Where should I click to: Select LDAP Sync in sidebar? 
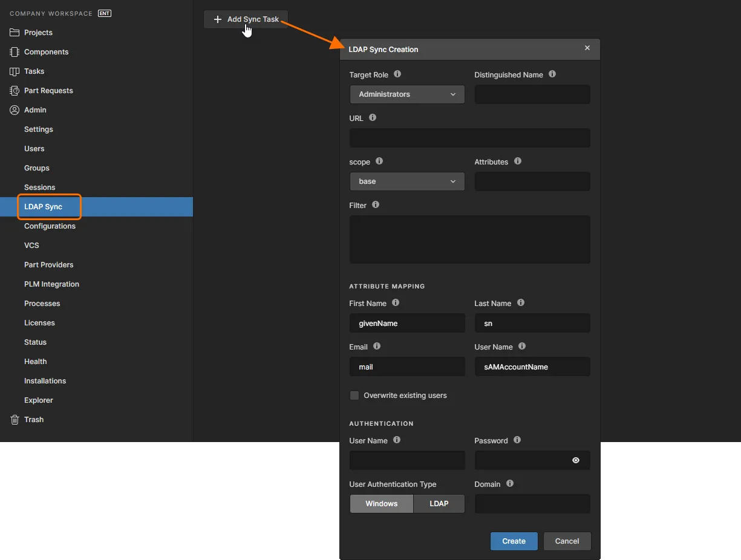[x=96, y=207]
